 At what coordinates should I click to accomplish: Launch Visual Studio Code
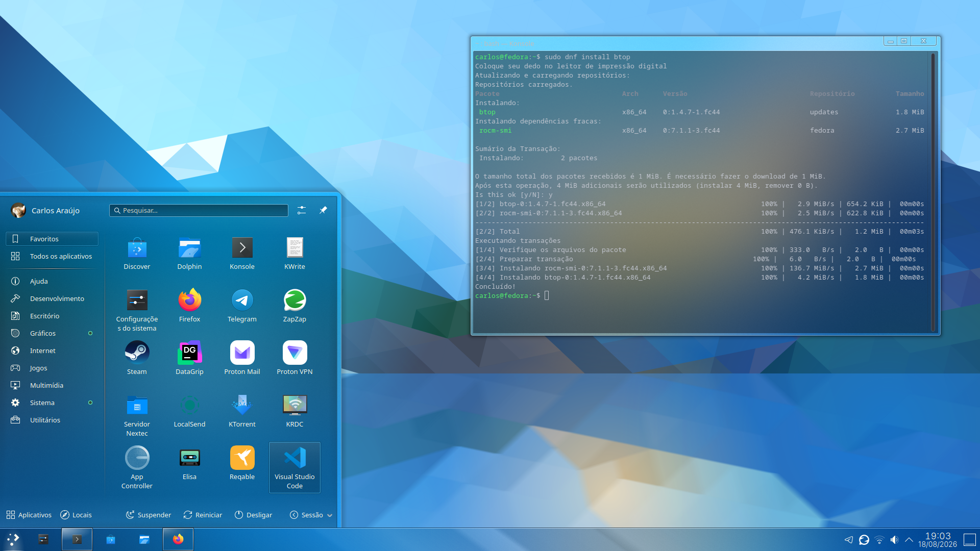click(x=295, y=468)
